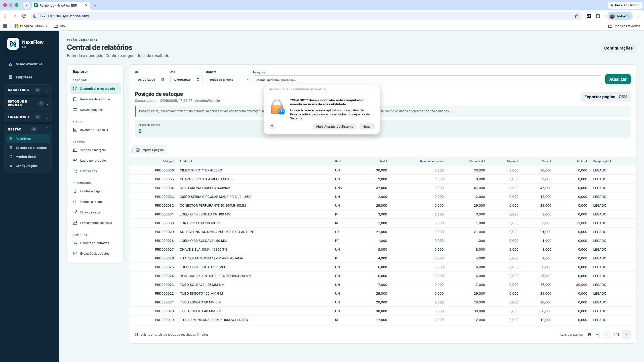Click PRD000036 code cell
Image resolution: width=644 pixels, height=362 pixels.
tap(164, 170)
